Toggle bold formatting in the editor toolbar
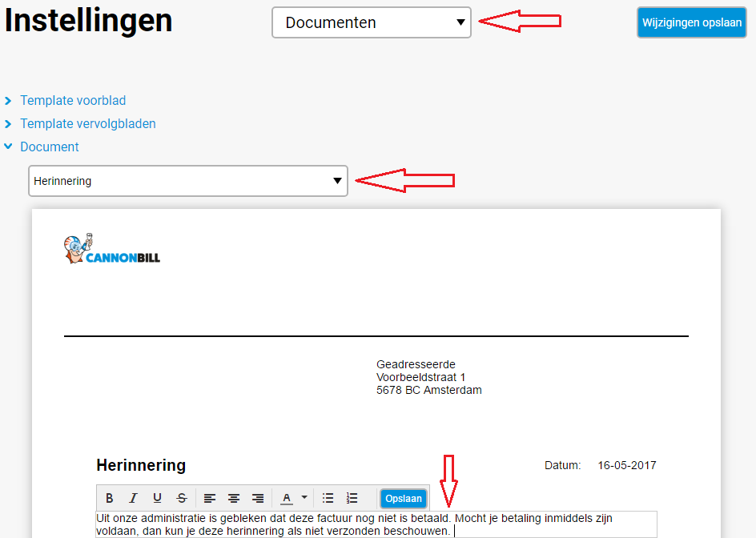 pos(110,498)
